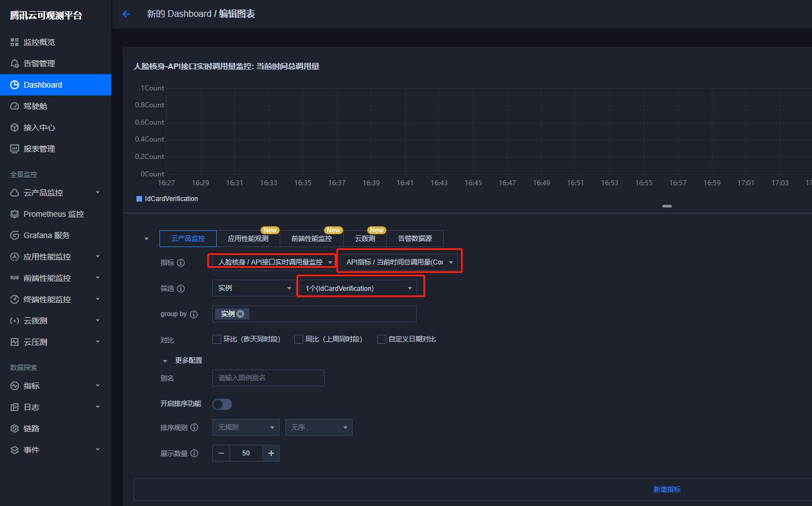
Task: Click the back arrow icon in header
Action: click(126, 14)
